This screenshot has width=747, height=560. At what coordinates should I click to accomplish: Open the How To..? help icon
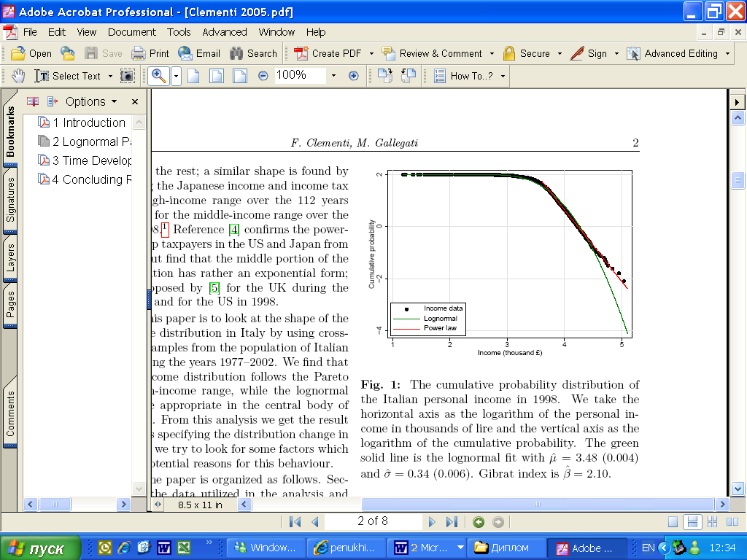coord(440,76)
